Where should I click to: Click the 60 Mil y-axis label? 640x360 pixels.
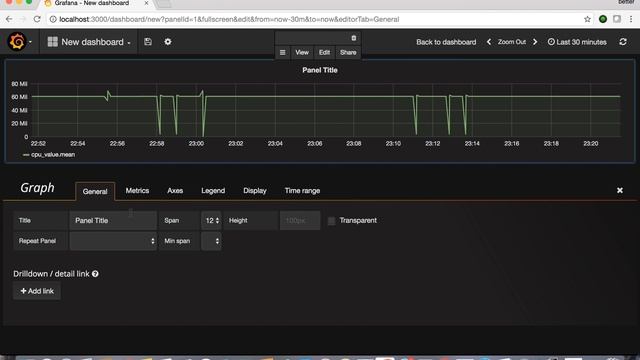click(x=20, y=97)
